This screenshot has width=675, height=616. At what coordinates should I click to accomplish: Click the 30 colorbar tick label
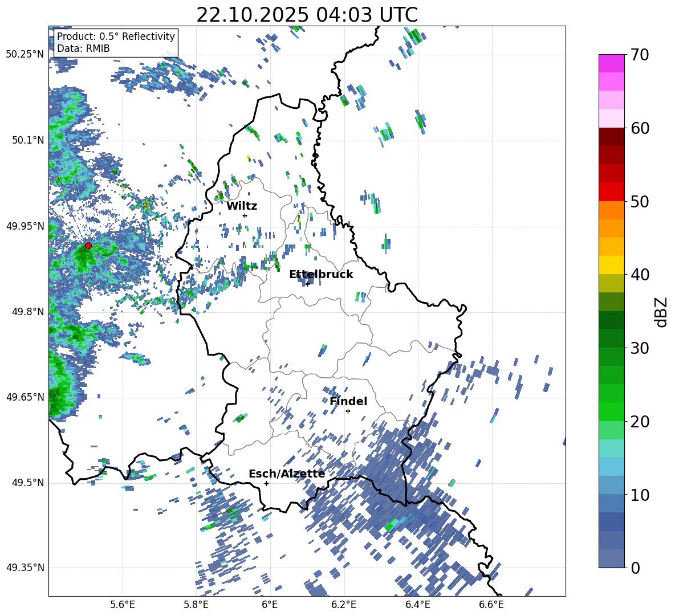pyautogui.click(x=639, y=348)
